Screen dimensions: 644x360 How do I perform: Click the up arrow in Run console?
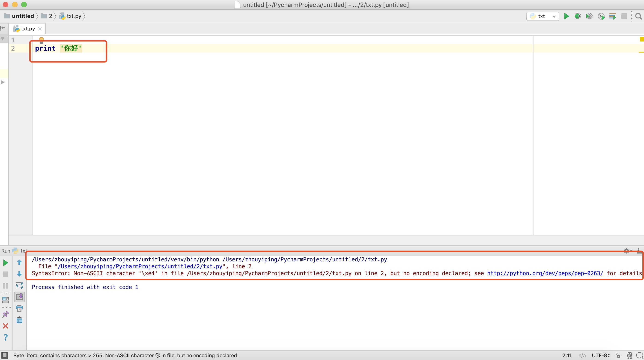pos(19,262)
